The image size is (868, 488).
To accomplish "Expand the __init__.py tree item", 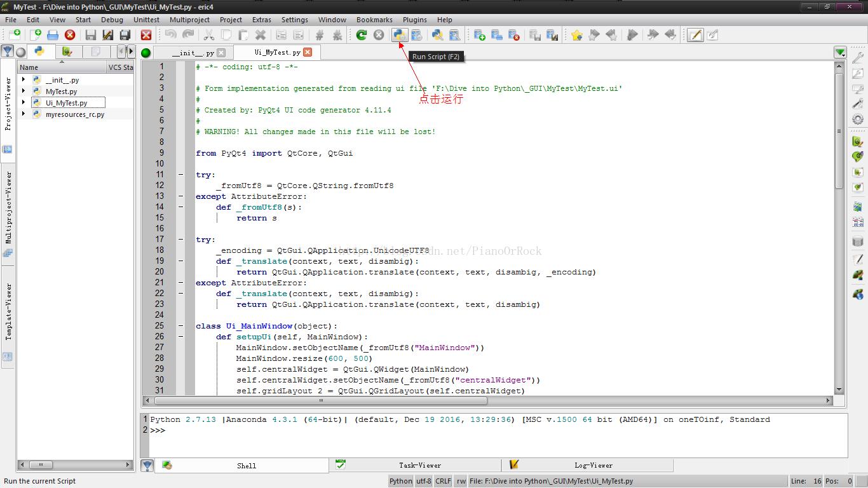I will point(24,80).
